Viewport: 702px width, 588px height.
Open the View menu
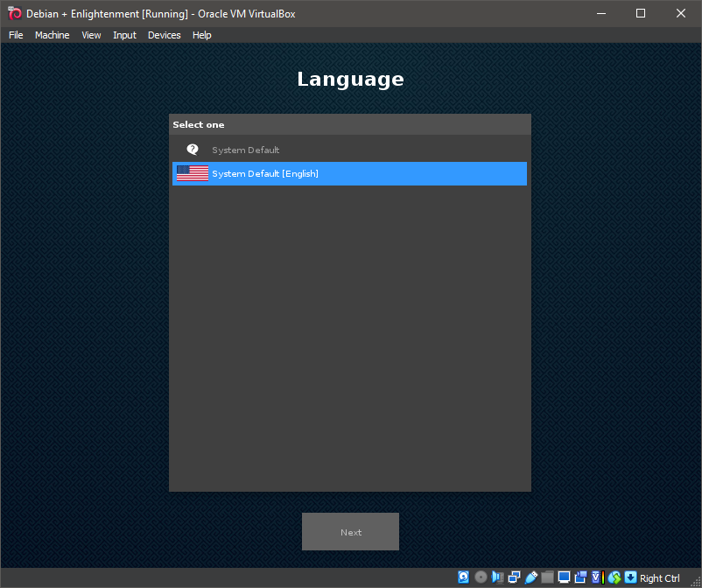[91, 35]
